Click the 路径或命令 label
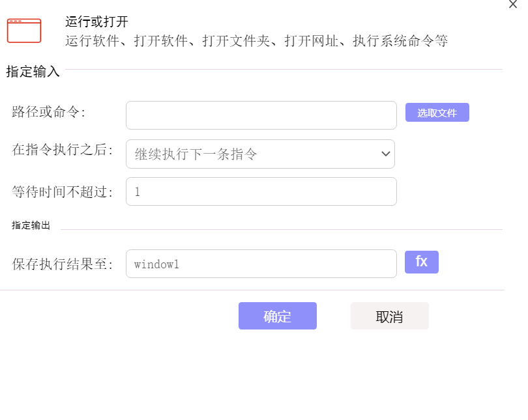 [x=48, y=111]
